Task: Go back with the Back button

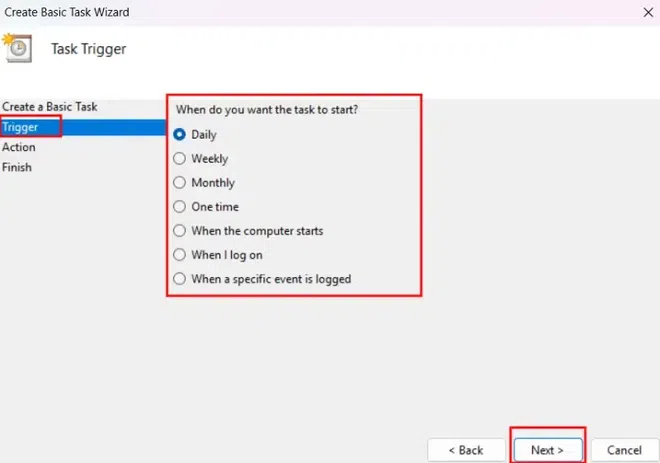Action: (x=465, y=450)
